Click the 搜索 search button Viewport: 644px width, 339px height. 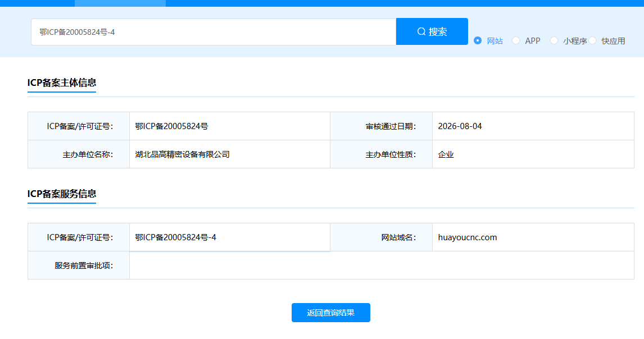pos(432,31)
